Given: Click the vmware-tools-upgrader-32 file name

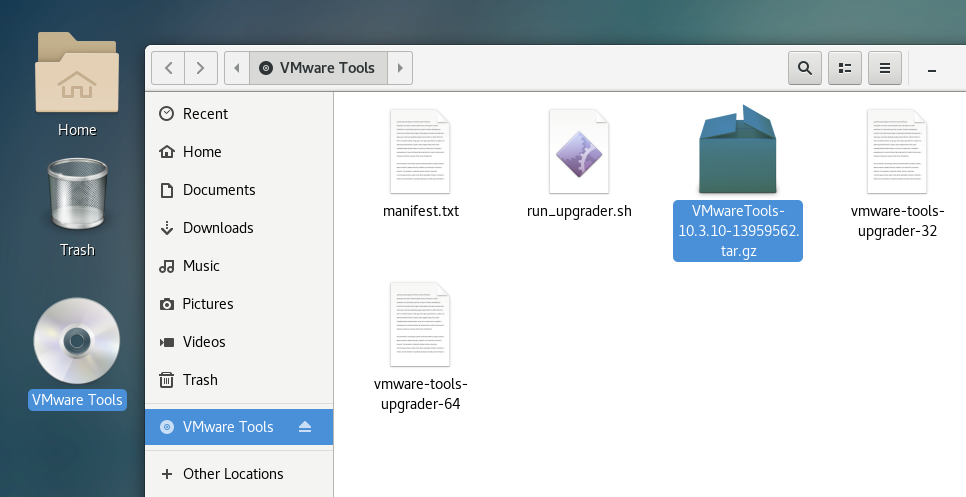Looking at the screenshot, I should (898, 221).
